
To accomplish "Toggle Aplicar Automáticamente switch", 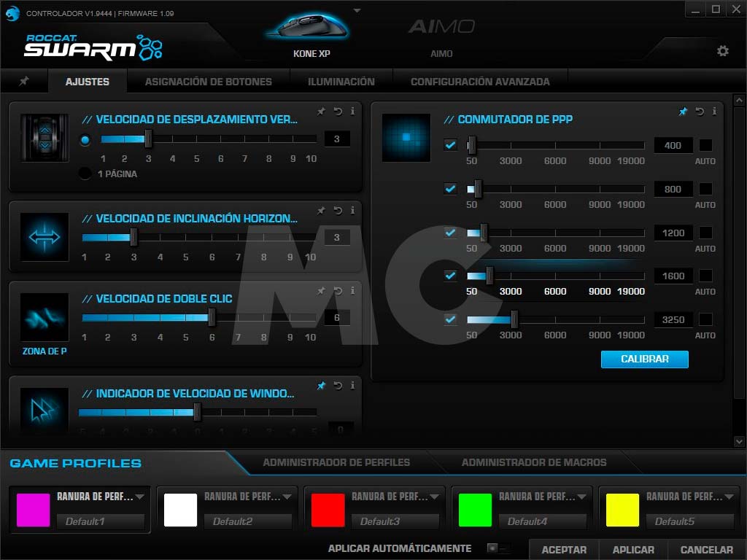I will tap(498, 548).
